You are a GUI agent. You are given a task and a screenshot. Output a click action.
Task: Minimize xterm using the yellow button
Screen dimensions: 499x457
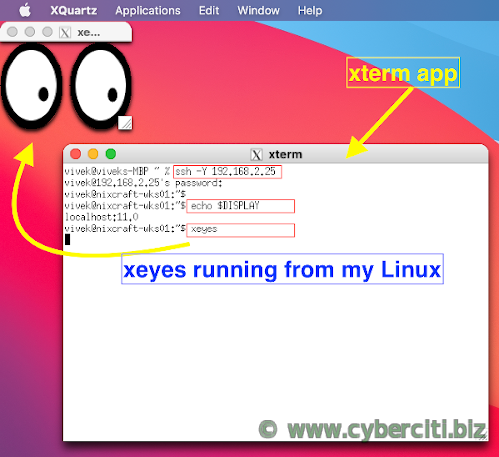click(93, 154)
